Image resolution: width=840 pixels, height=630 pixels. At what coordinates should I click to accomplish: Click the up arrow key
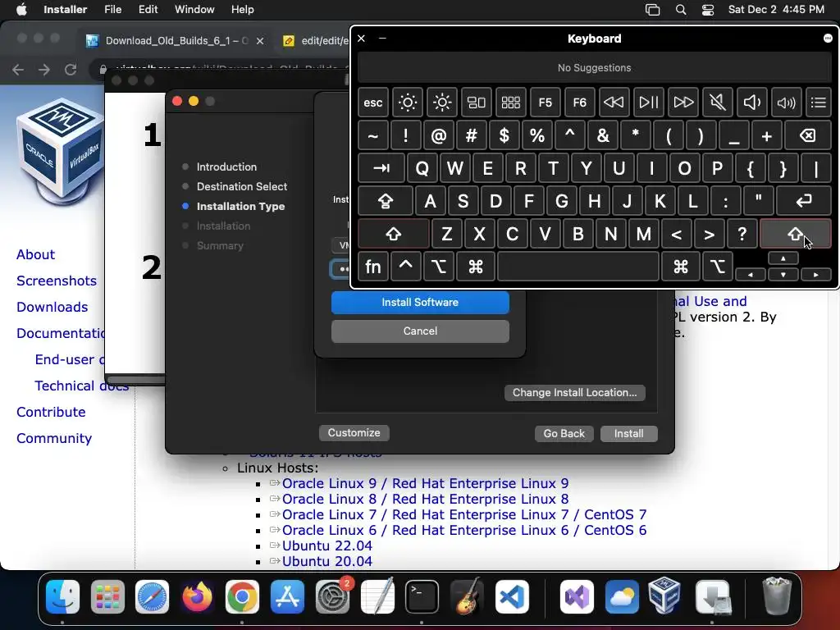coord(783,258)
